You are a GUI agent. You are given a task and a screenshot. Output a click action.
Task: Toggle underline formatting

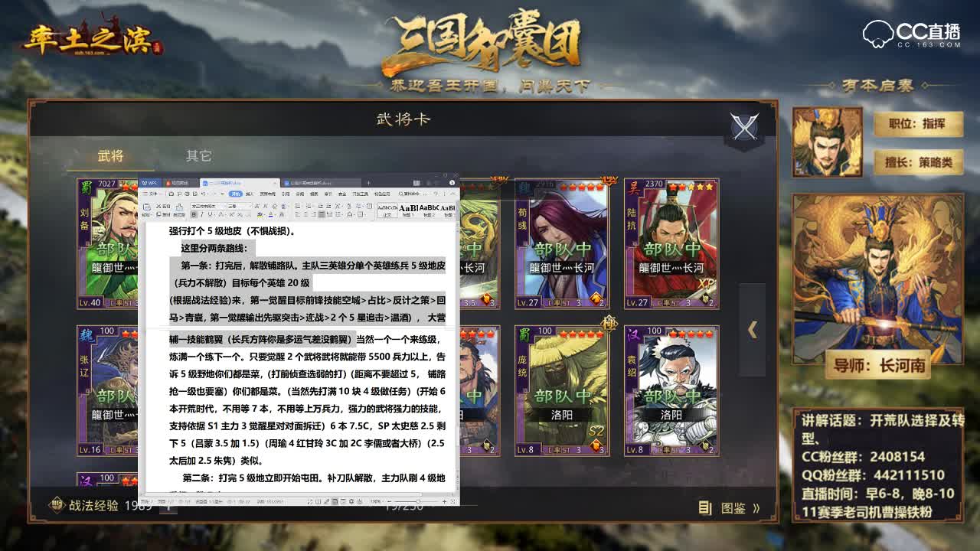coord(209,216)
